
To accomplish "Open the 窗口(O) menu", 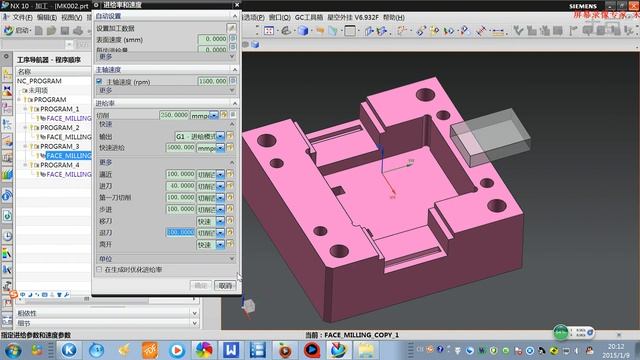I will click(x=280, y=17).
